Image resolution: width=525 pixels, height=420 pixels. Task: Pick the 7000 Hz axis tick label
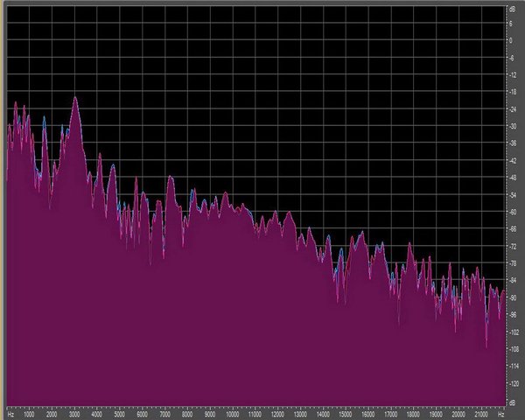click(x=164, y=415)
